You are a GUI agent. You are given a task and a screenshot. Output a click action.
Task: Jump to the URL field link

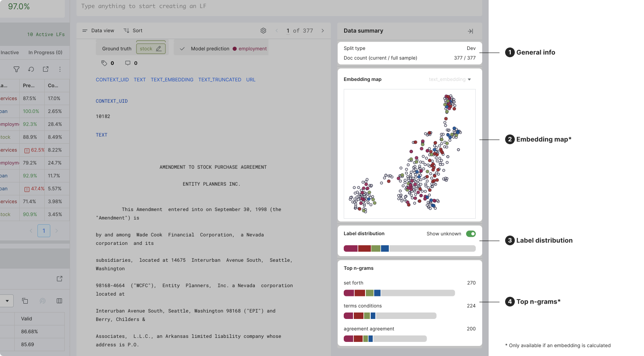click(x=251, y=80)
